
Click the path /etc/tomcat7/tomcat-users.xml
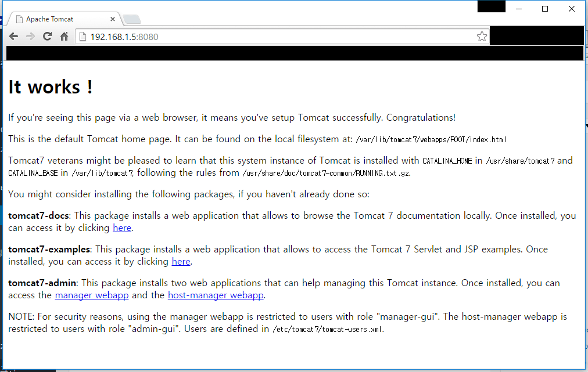[327, 329]
